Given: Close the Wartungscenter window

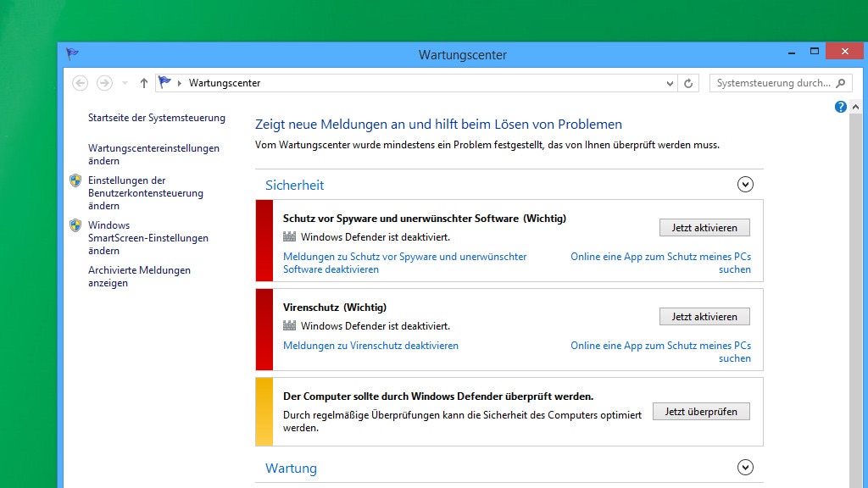Looking at the screenshot, I should [x=845, y=51].
